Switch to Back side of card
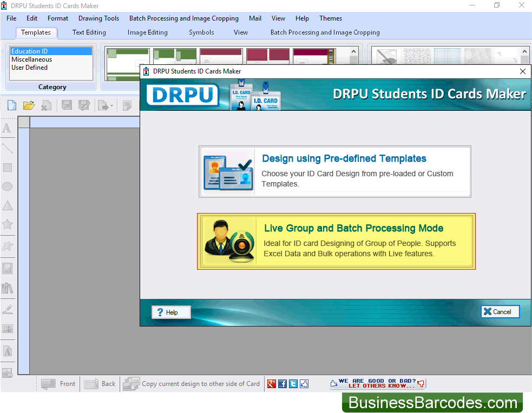This screenshot has height=413, width=532. [x=100, y=384]
